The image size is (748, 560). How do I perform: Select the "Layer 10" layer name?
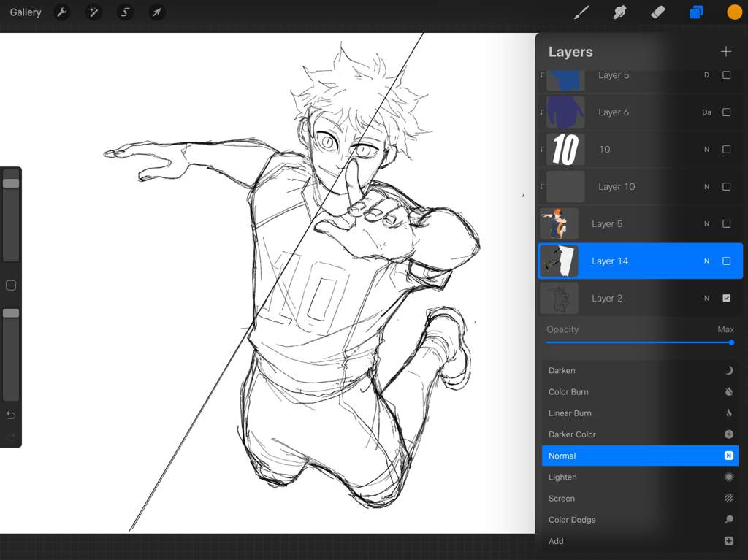617,186
